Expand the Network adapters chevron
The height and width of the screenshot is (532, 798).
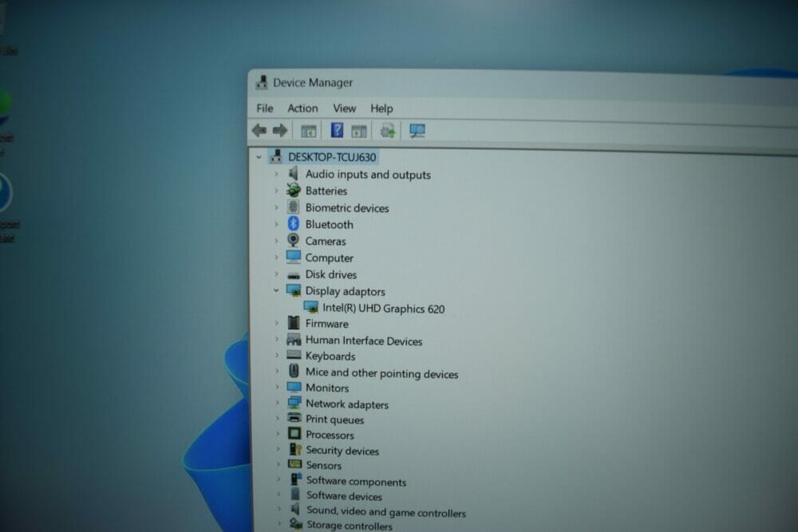coord(278,403)
